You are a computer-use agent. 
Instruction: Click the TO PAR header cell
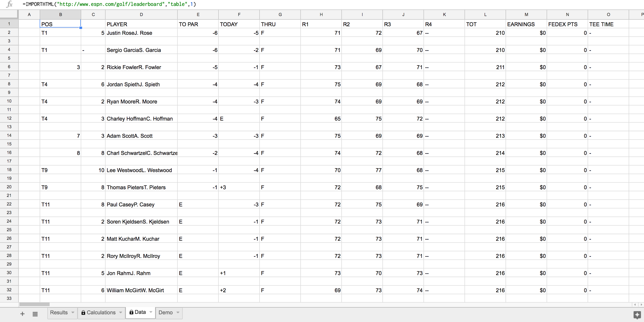coord(198,24)
